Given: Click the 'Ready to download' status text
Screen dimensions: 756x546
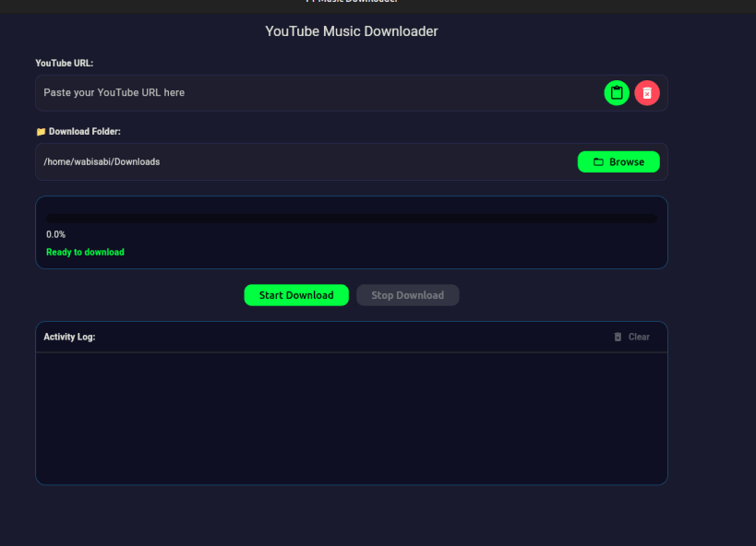Looking at the screenshot, I should tap(85, 252).
